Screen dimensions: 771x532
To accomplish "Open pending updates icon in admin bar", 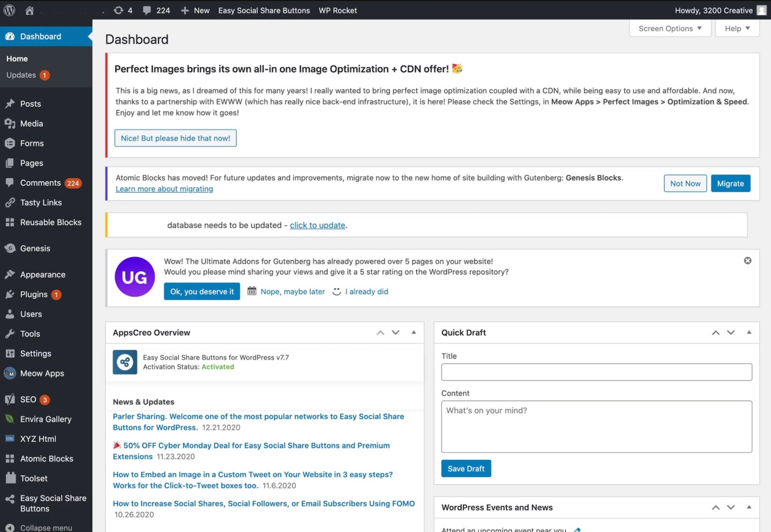I will (118, 10).
